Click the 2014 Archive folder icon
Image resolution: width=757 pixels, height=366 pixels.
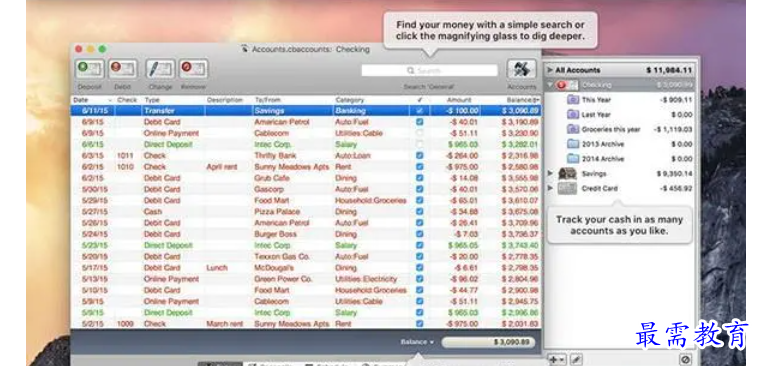(573, 158)
